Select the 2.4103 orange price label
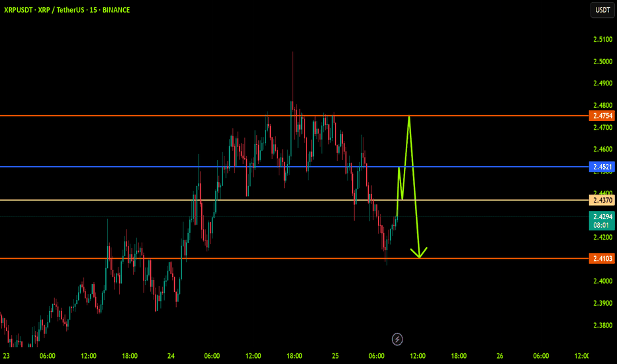 point(602,259)
